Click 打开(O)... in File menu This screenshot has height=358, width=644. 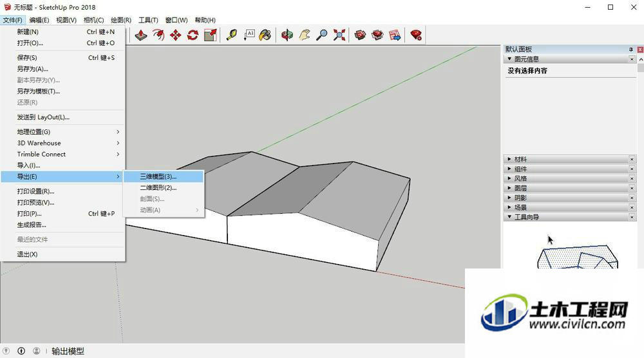point(62,42)
